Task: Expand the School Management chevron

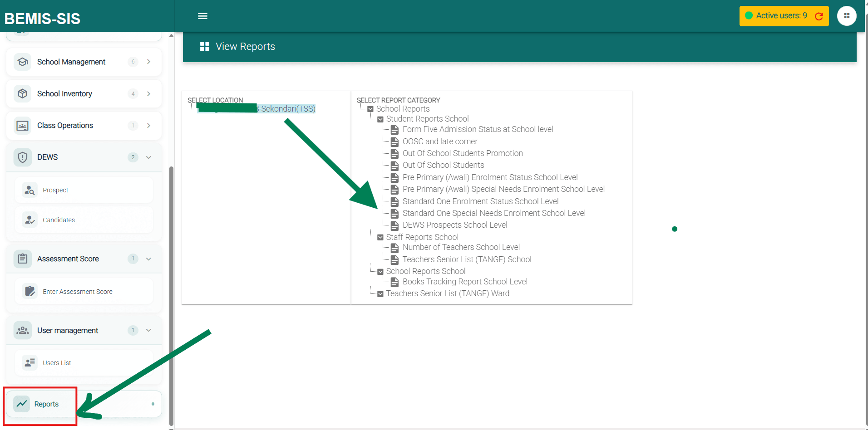Action: [148, 62]
